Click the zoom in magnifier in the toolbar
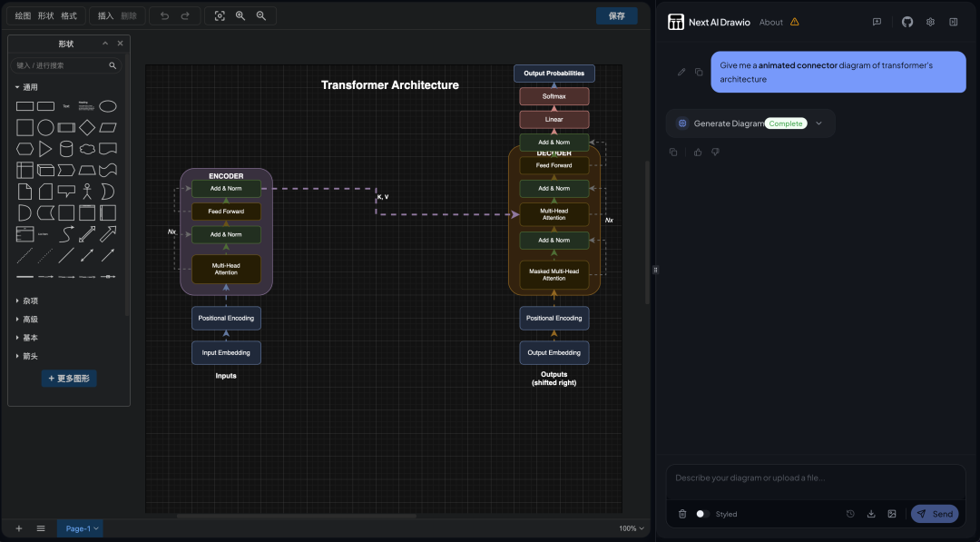This screenshot has height=542, width=980. (240, 15)
